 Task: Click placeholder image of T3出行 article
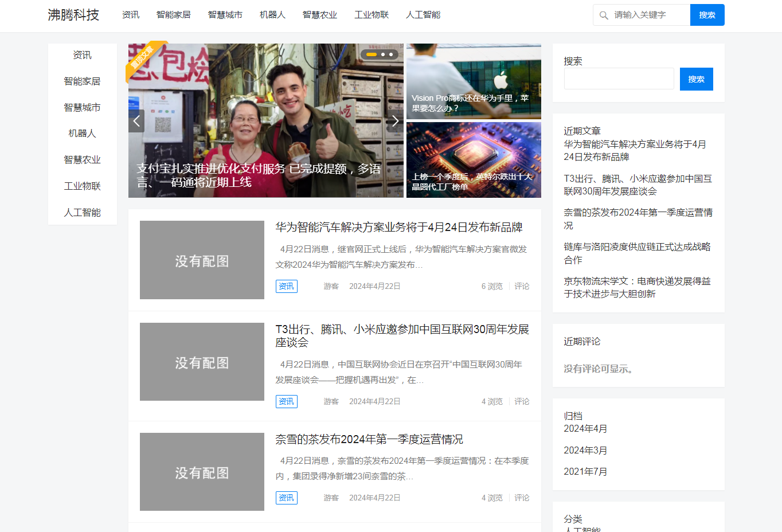202,362
